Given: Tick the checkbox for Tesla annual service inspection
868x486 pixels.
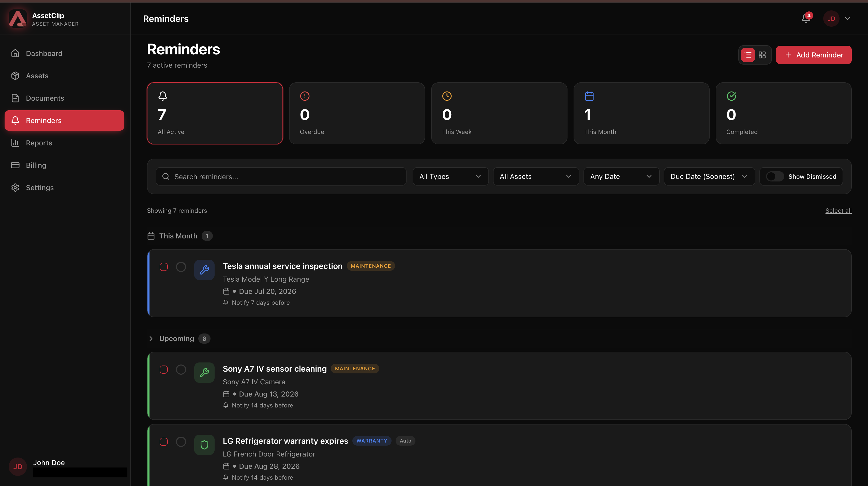Looking at the screenshot, I should click(164, 267).
